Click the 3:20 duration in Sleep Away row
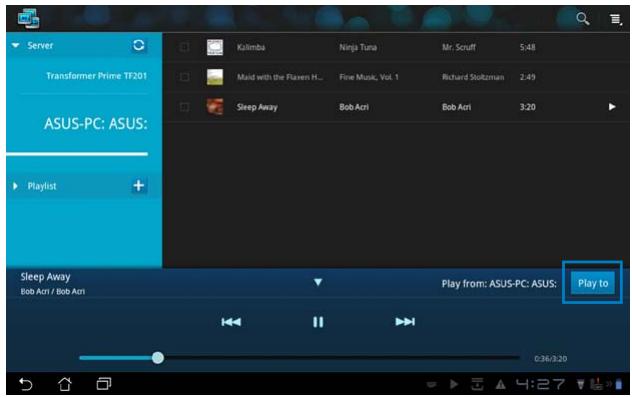 pos(528,107)
